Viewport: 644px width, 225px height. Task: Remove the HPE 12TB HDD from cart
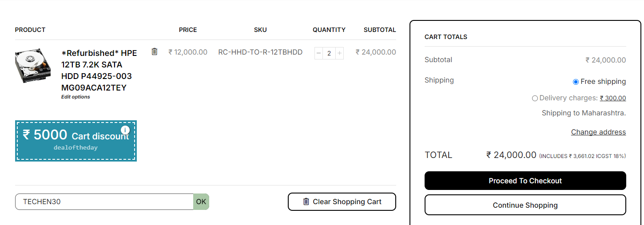155,51
